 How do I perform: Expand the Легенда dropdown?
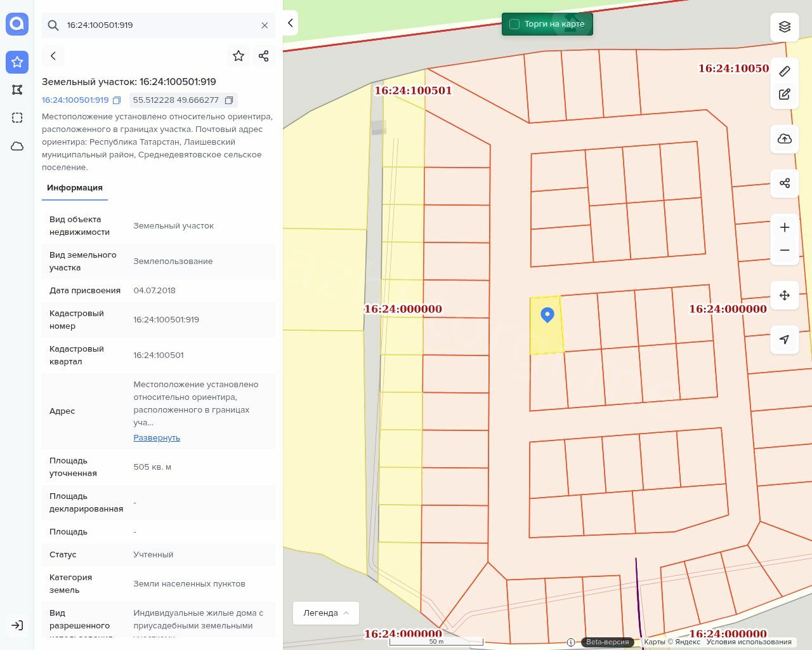point(326,613)
